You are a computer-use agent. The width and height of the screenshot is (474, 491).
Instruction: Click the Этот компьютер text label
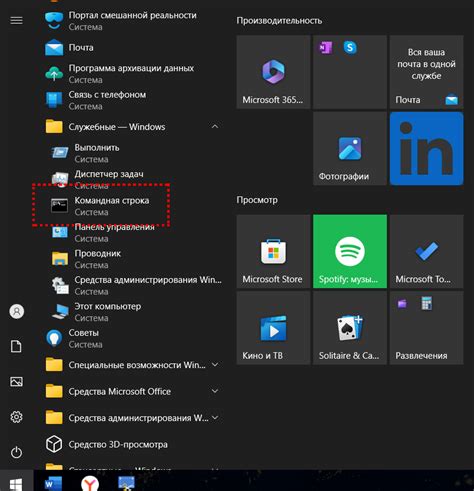pos(108,306)
